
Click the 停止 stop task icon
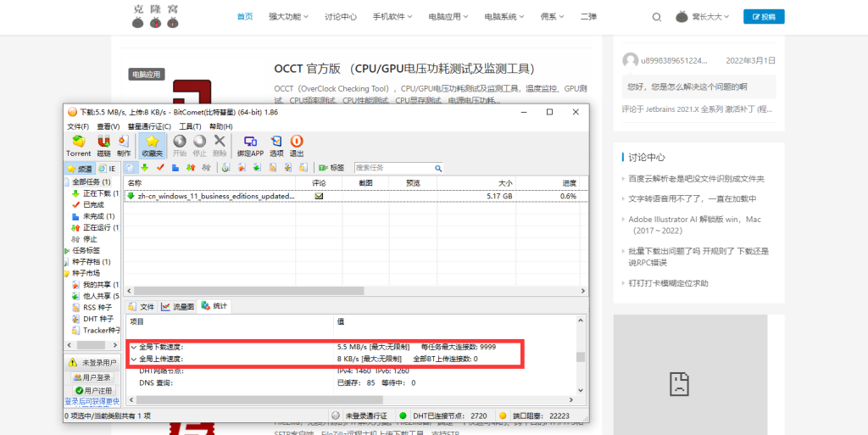(199, 146)
